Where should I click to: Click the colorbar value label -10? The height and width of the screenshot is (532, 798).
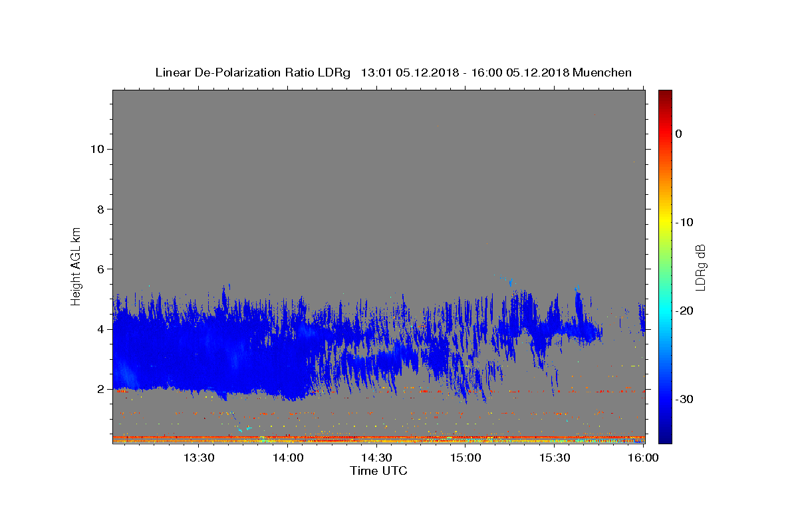(684, 222)
